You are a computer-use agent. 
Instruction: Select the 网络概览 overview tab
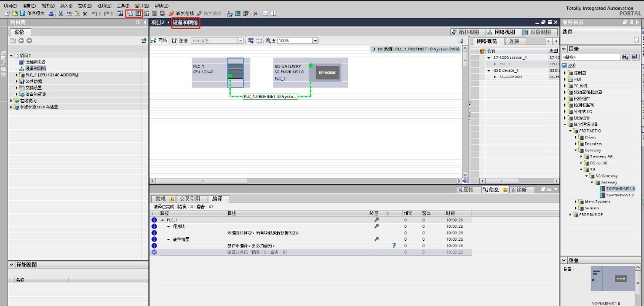488,41
